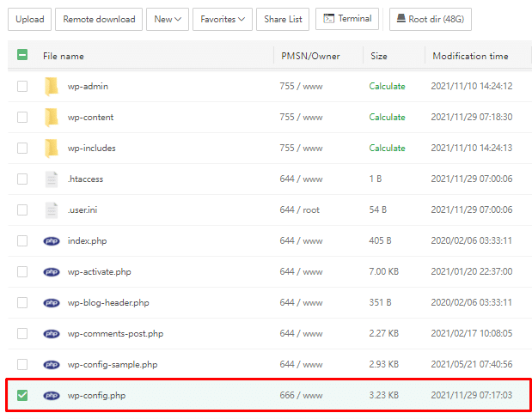Viewport: 532px width, 419px height.
Task: Sort by Size column header
Action: click(x=379, y=56)
